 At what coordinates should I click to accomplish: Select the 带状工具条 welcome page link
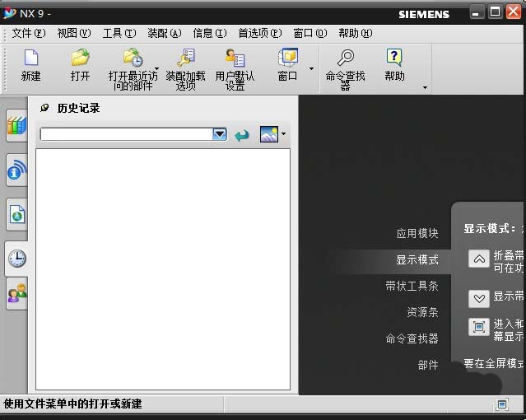pos(412,286)
